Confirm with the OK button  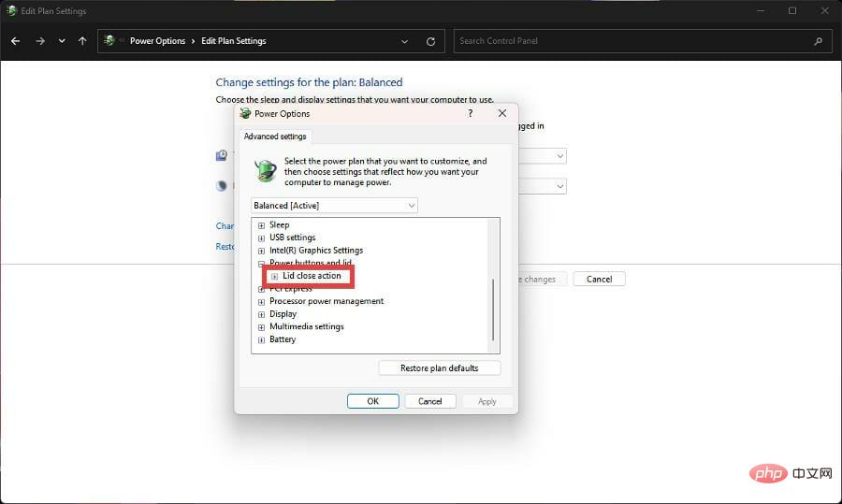click(x=372, y=401)
